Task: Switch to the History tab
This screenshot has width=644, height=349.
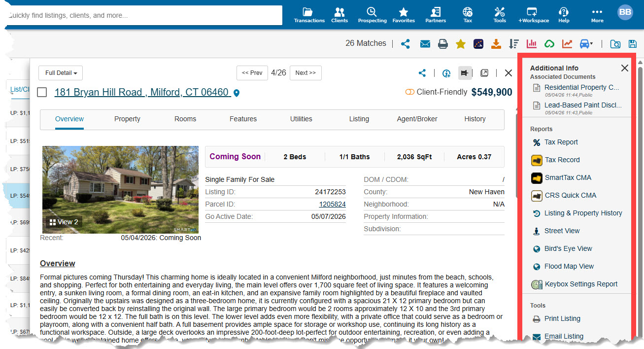Action: coord(475,119)
